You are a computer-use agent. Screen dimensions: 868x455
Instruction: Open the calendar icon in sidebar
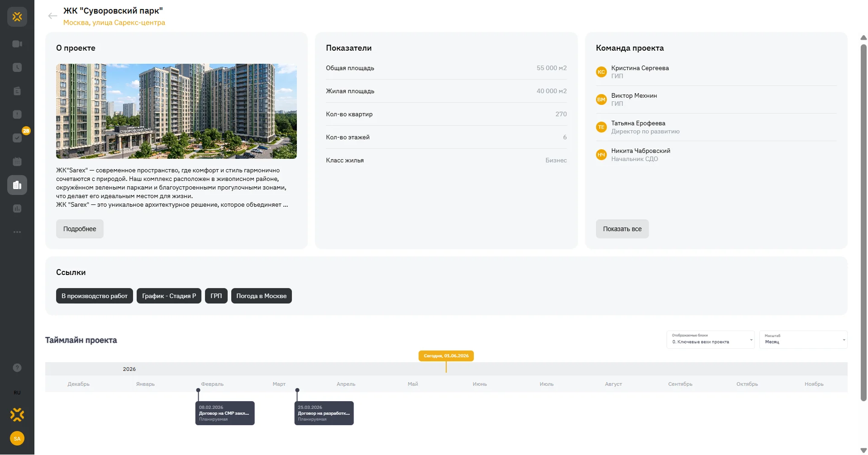(x=17, y=161)
